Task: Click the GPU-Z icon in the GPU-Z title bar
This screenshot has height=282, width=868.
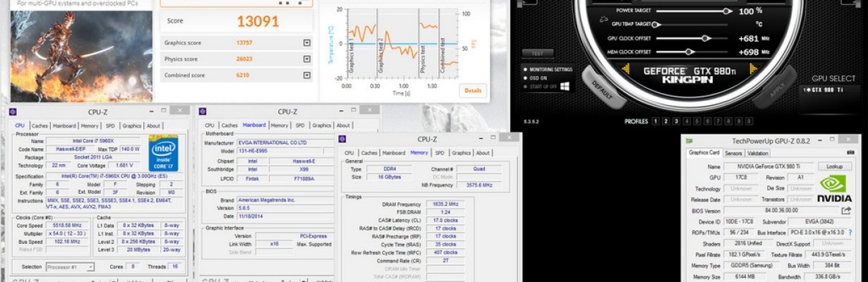Action: [x=691, y=140]
